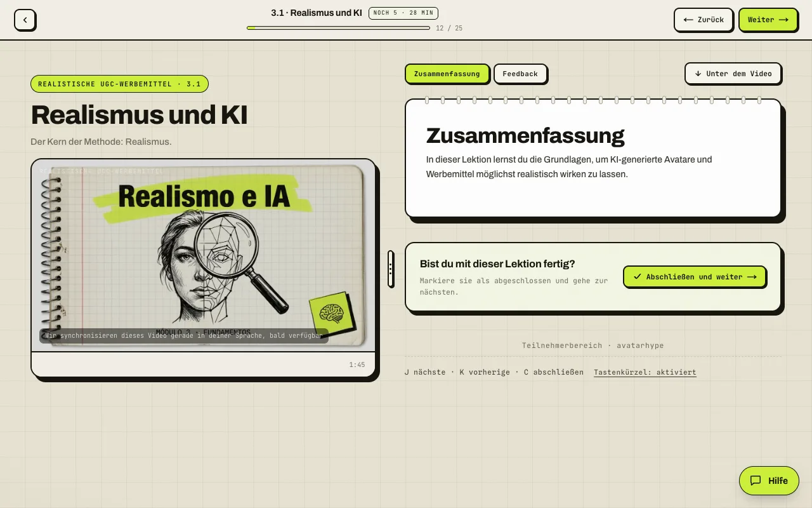This screenshot has width=812, height=508.
Task: Click the Realistische UGC-Werbemittel 3.1 badge
Action: coord(119,84)
